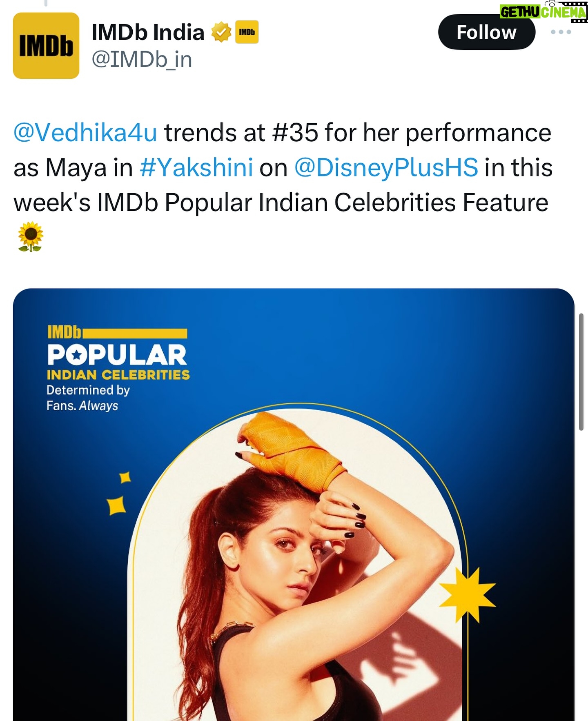
Task: Open the @Vedhika4u mention link
Action: coord(85,133)
